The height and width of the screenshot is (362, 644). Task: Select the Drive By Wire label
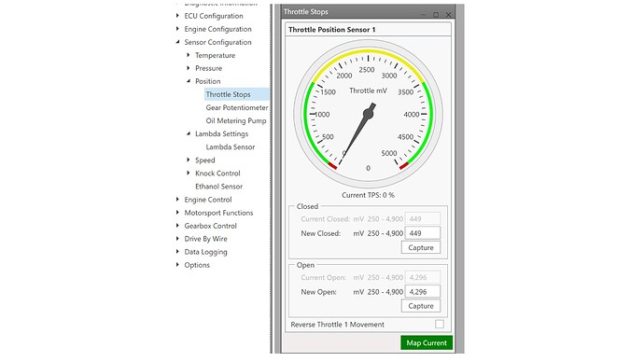pyautogui.click(x=205, y=239)
